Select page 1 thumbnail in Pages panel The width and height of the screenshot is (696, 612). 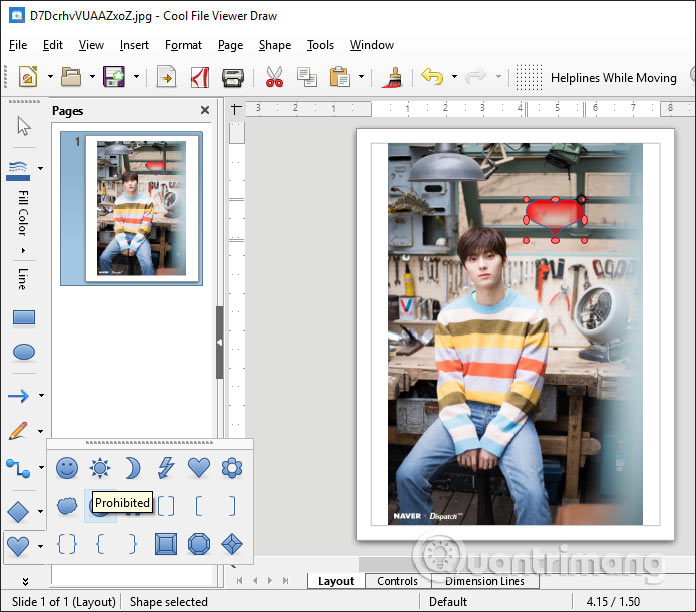[141, 206]
